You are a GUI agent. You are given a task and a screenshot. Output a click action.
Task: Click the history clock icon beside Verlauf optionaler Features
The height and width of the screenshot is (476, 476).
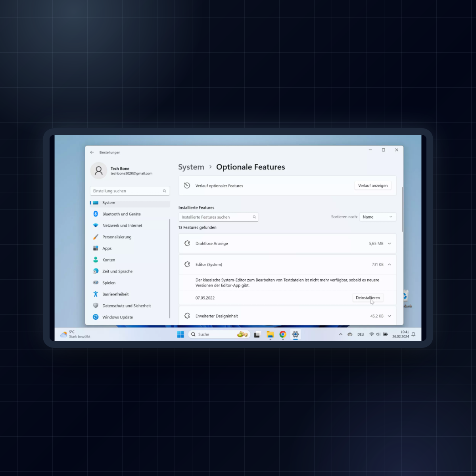coord(187,186)
